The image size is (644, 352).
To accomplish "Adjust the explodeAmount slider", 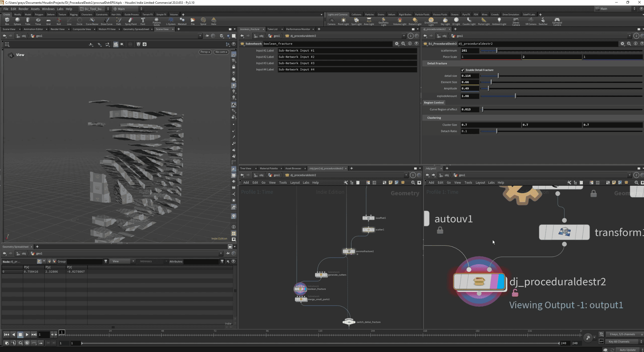I will (562, 96).
